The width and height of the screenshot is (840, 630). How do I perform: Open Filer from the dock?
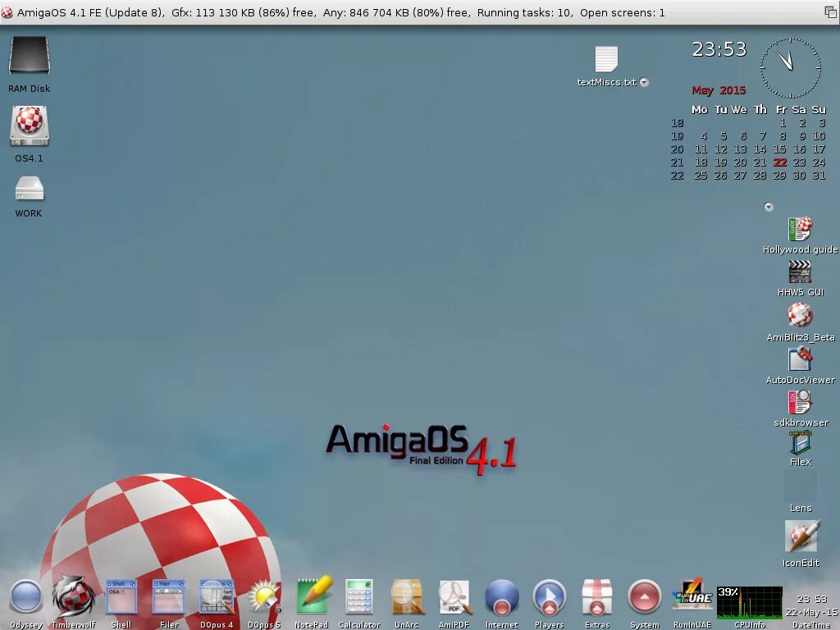[x=169, y=597]
